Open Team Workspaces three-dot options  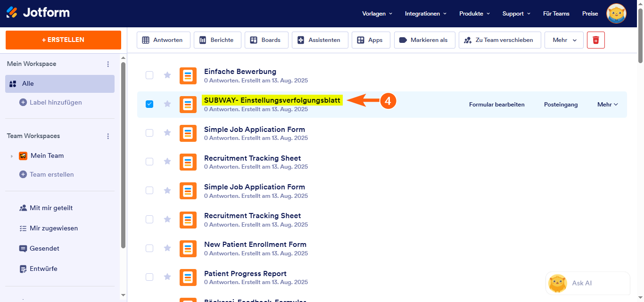click(x=108, y=136)
